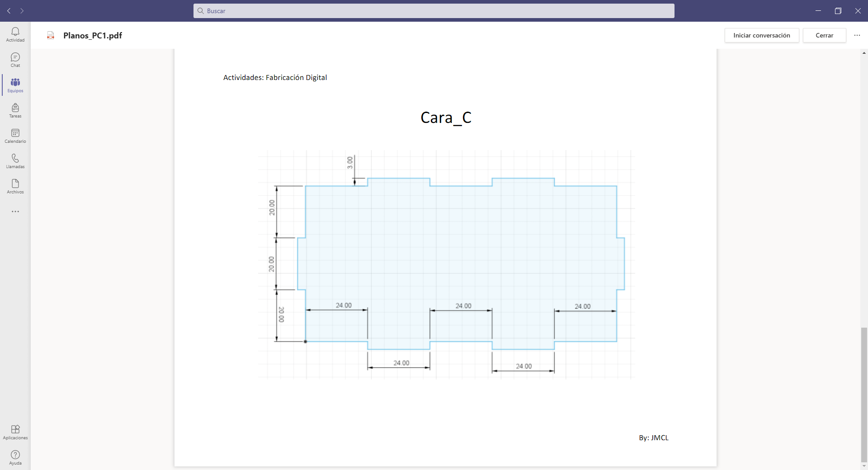Open Aplicaciones store
868x470 pixels.
(x=15, y=432)
